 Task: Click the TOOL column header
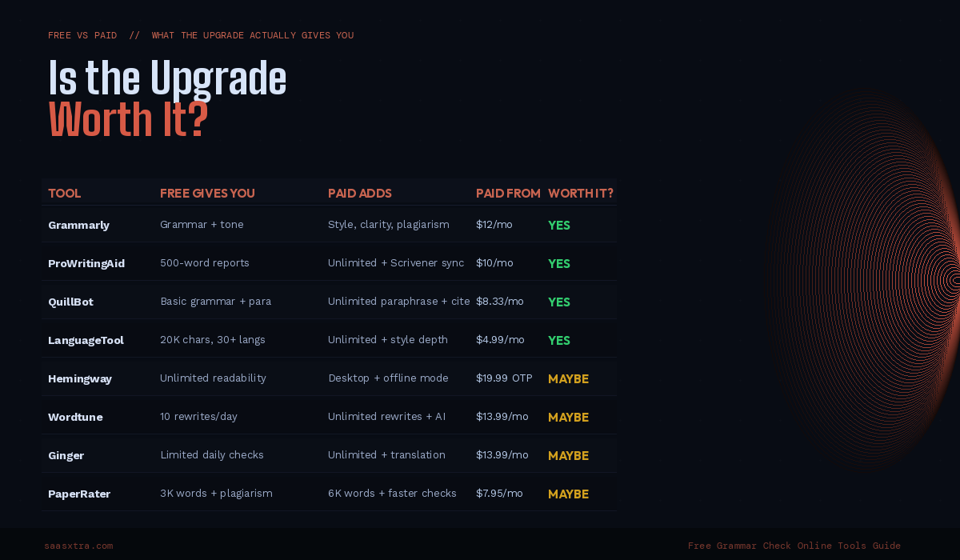tap(65, 194)
